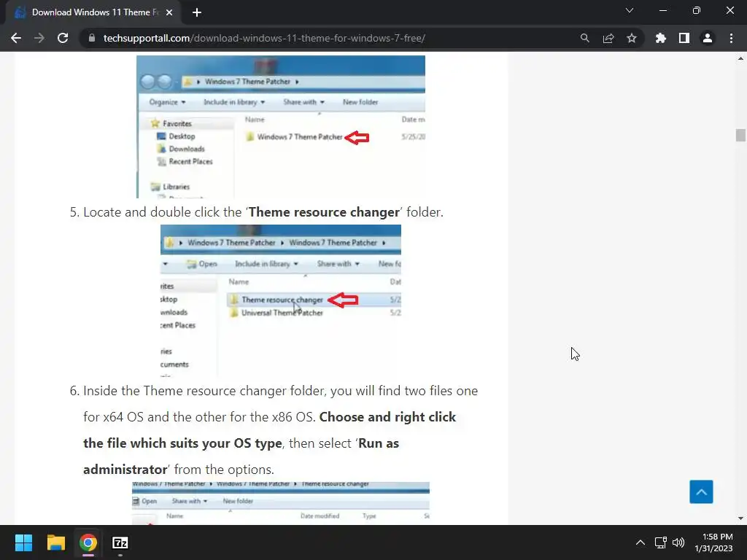Open File Explorer from the taskbar
The image size is (747, 560).
pyautogui.click(x=55, y=542)
